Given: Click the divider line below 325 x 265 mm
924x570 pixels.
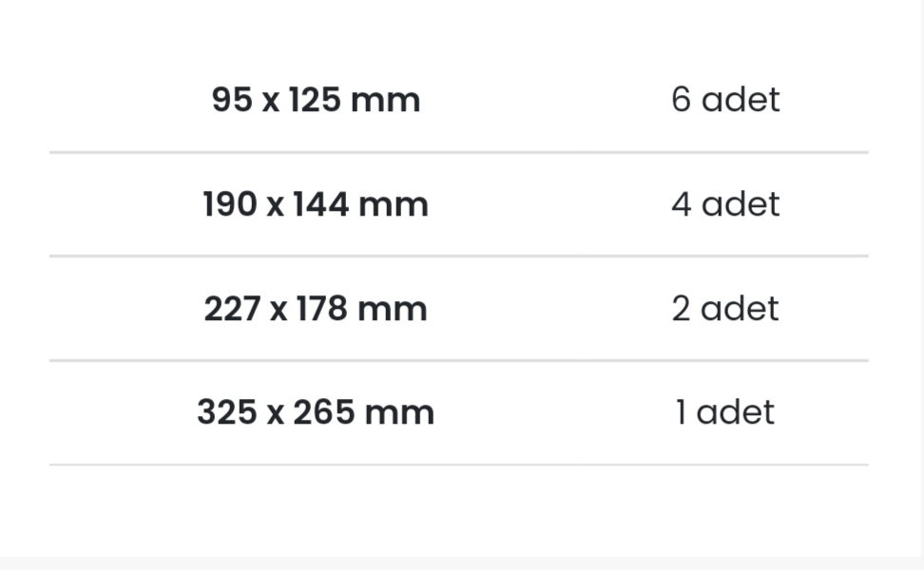Looking at the screenshot, I should click(458, 465).
